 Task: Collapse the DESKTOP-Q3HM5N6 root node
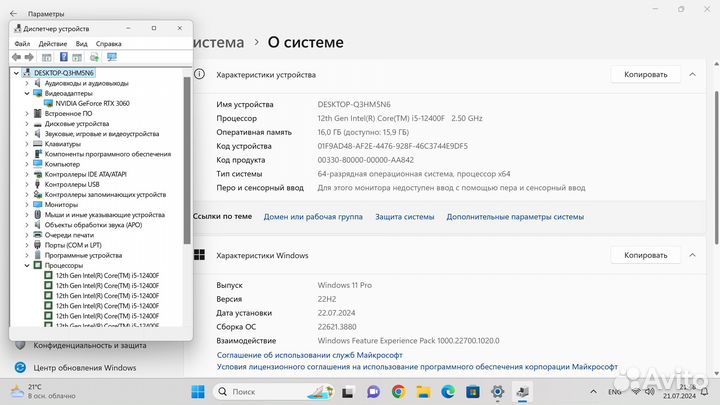tap(16, 73)
